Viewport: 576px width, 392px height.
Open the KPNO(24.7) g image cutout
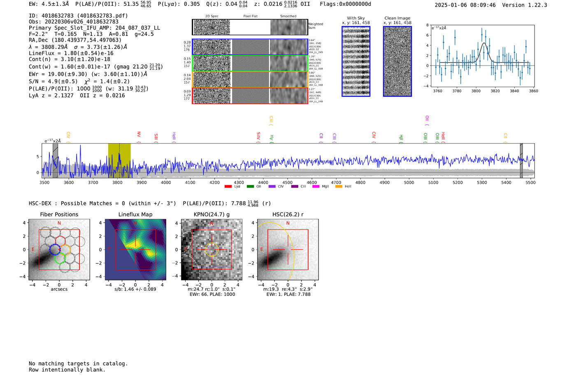211,250
